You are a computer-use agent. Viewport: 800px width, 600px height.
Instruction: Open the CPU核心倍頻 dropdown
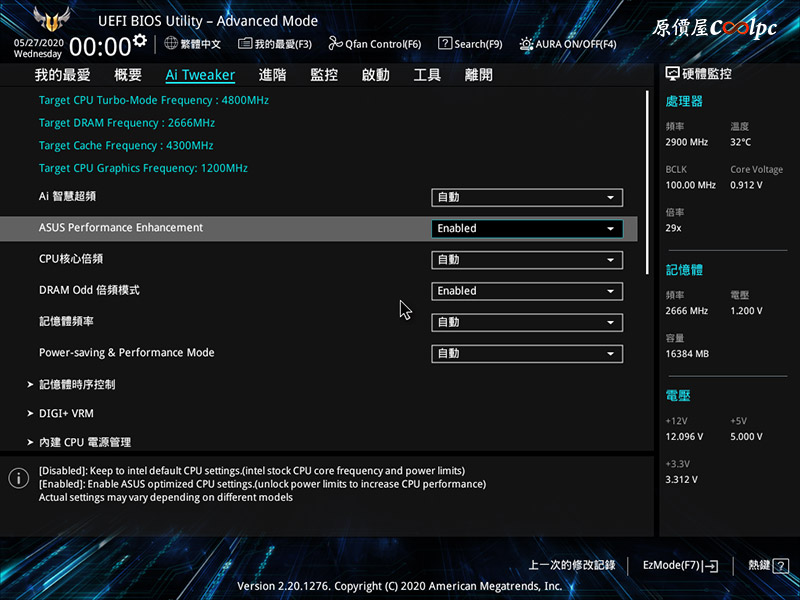527,260
